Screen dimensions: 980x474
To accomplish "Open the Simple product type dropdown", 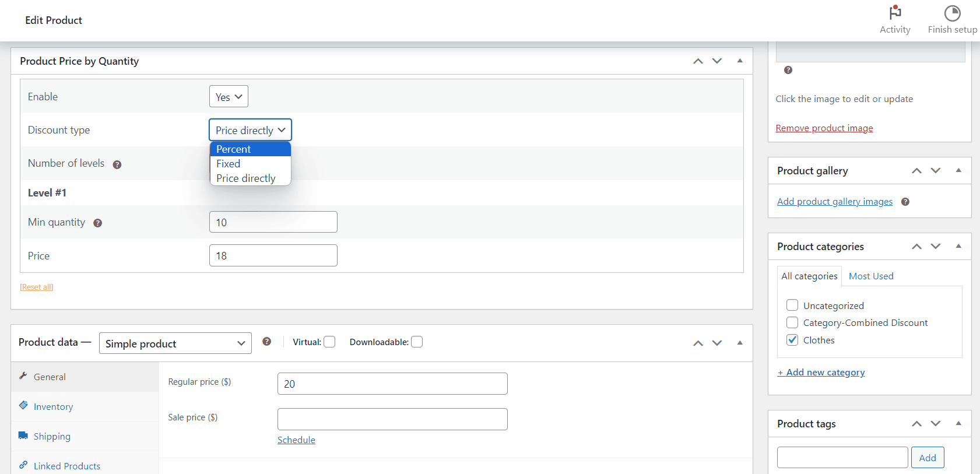I will tap(175, 343).
